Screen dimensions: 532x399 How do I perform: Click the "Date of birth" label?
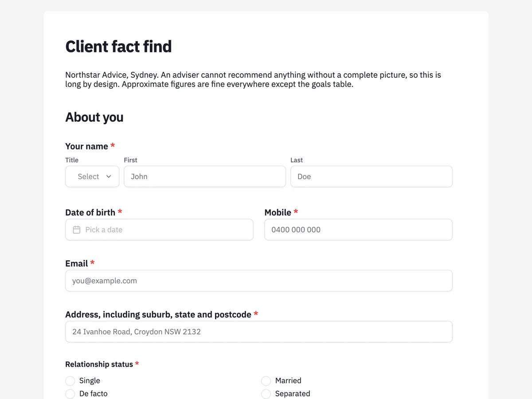tap(90, 212)
